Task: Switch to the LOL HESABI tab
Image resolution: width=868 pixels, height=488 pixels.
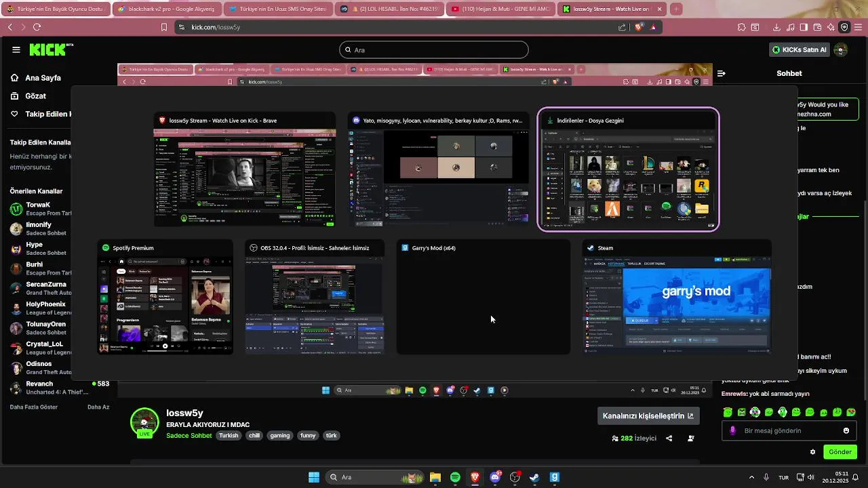Action: (389, 9)
